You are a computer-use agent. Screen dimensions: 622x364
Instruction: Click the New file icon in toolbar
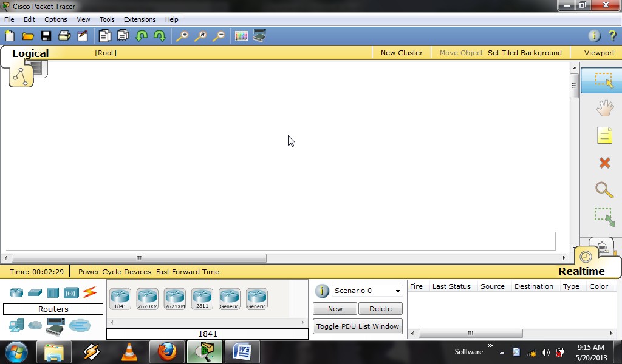[x=10, y=36]
